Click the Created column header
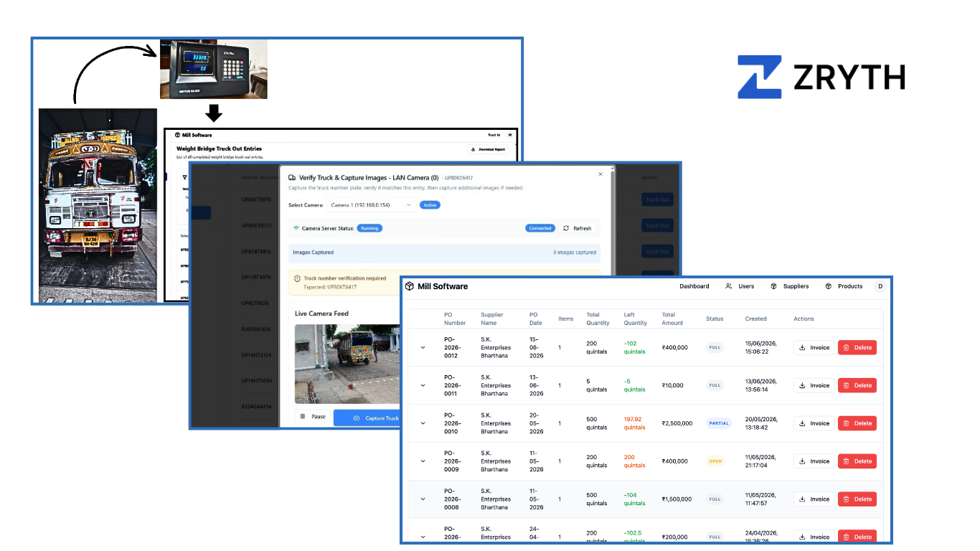 point(755,319)
